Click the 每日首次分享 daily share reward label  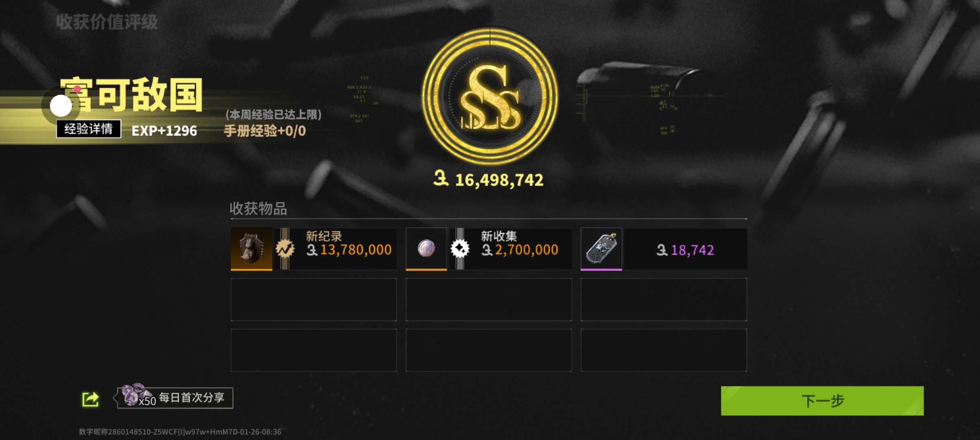click(x=191, y=398)
